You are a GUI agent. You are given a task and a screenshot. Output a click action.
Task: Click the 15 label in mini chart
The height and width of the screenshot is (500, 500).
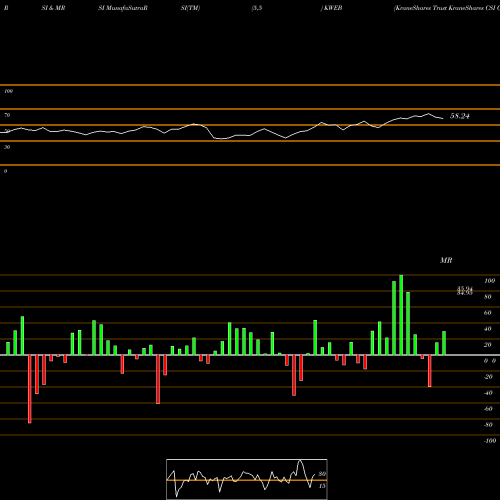click(322, 486)
